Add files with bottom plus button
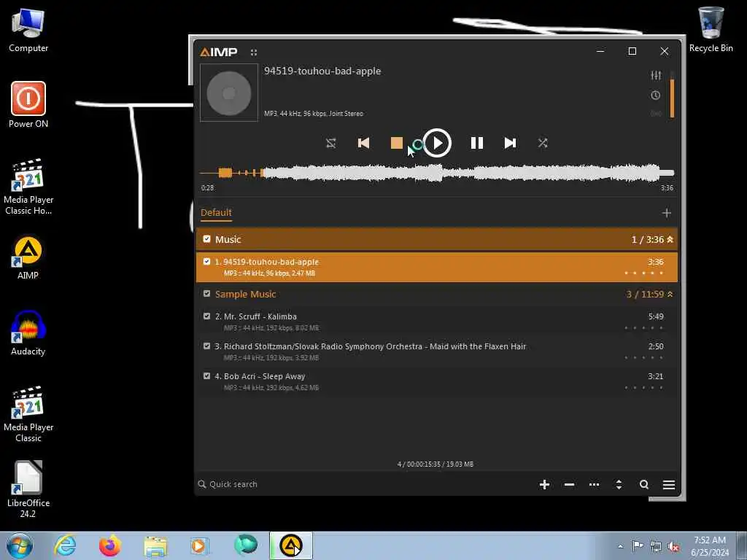Image resolution: width=747 pixels, height=560 pixels. click(x=544, y=484)
